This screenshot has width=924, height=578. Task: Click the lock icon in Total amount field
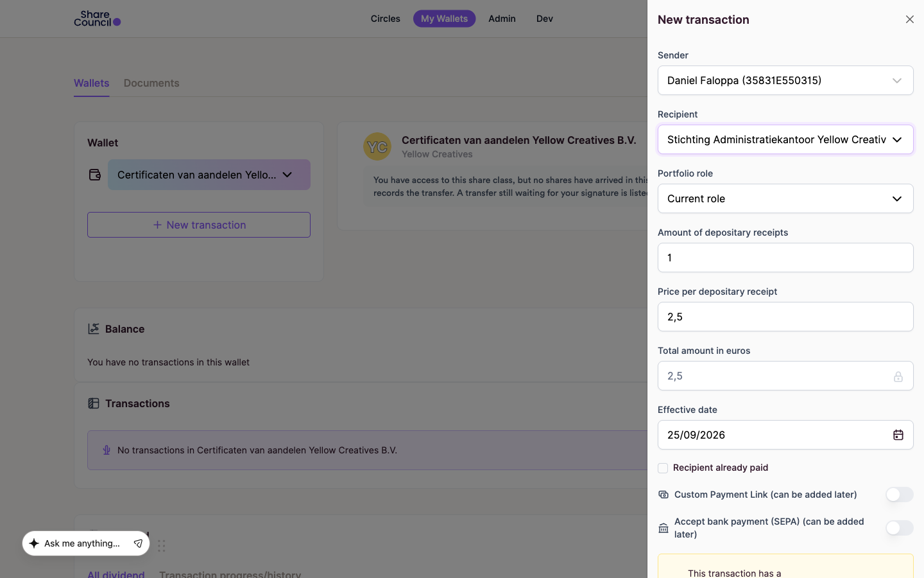(898, 376)
